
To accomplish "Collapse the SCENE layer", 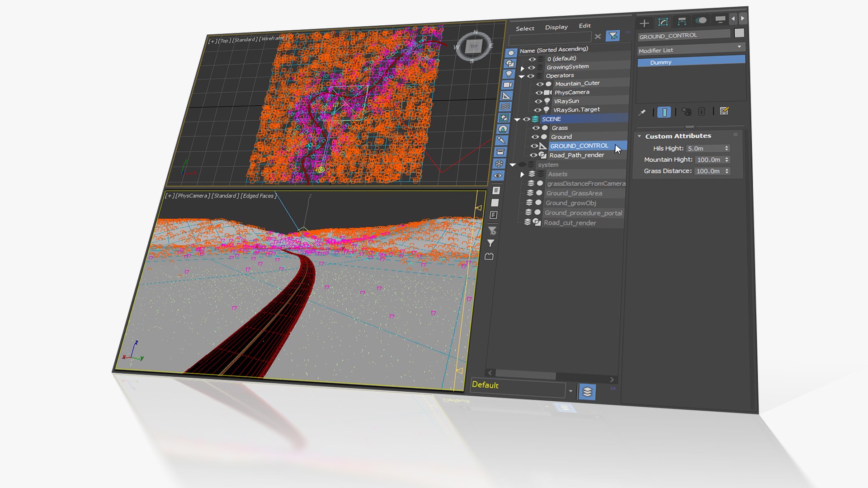I will click(517, 120).
